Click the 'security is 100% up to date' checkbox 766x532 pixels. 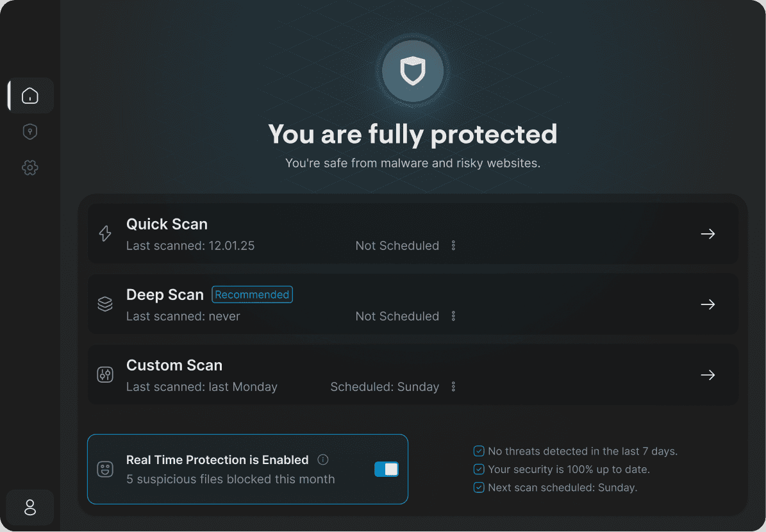(x=479, y=469)
